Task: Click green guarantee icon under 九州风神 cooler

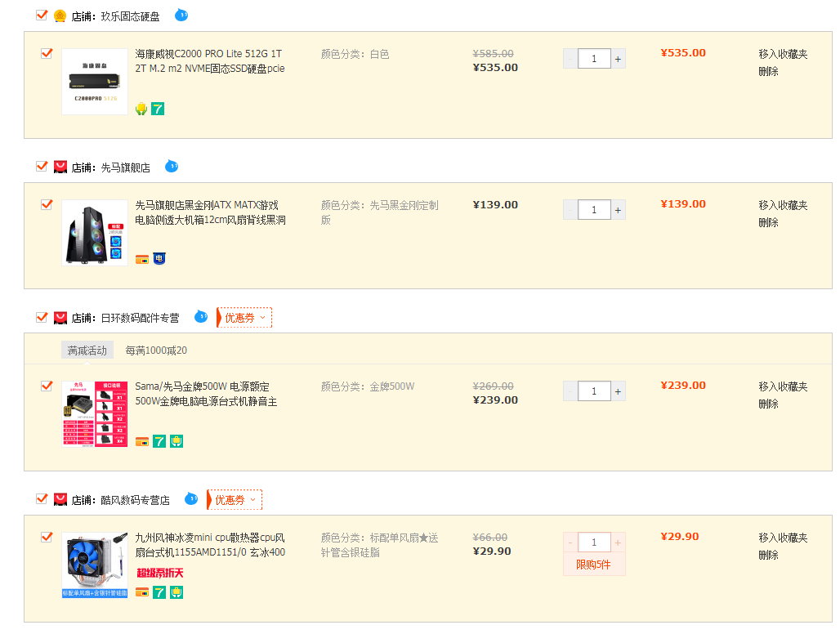Action: 176,592
